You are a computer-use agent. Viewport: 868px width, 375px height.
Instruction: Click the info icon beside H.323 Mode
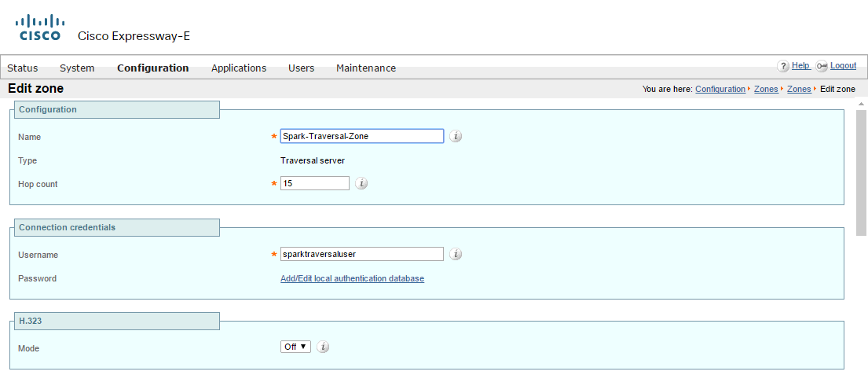(324, 347)
